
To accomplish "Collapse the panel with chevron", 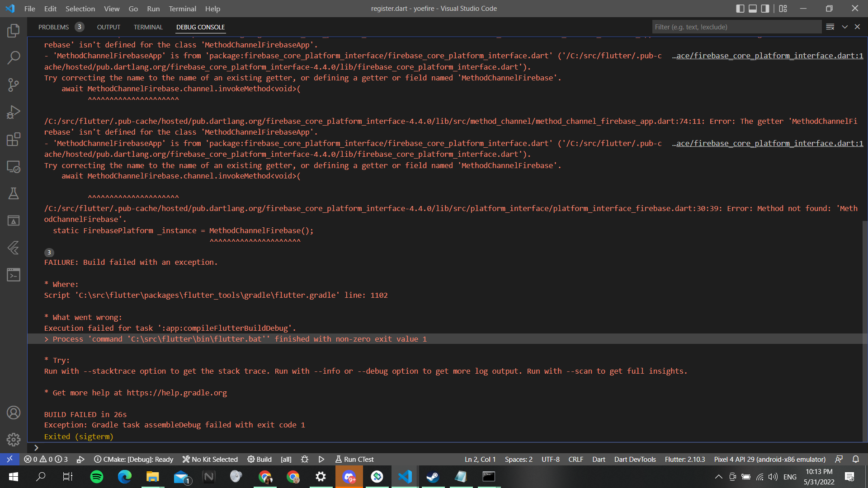I will 844,27.
